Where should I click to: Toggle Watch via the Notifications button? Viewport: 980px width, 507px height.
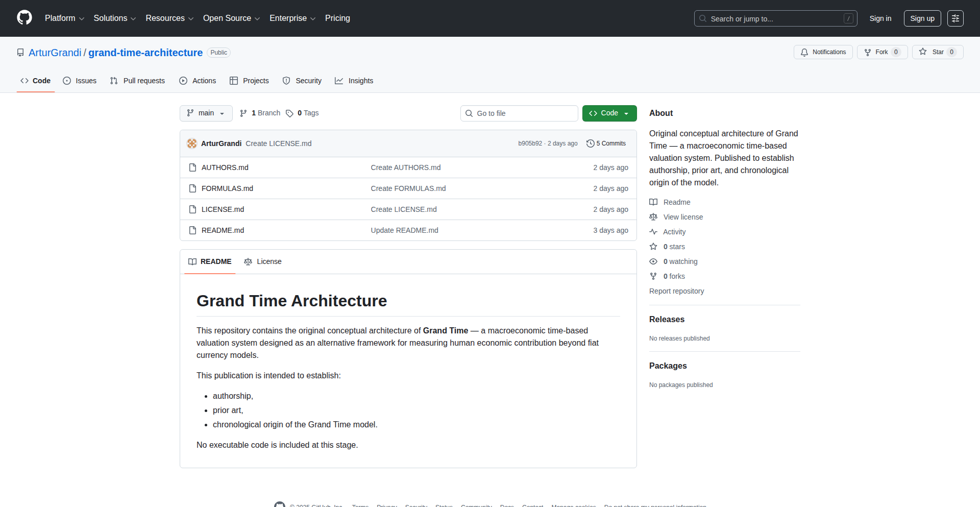point(823,52)
